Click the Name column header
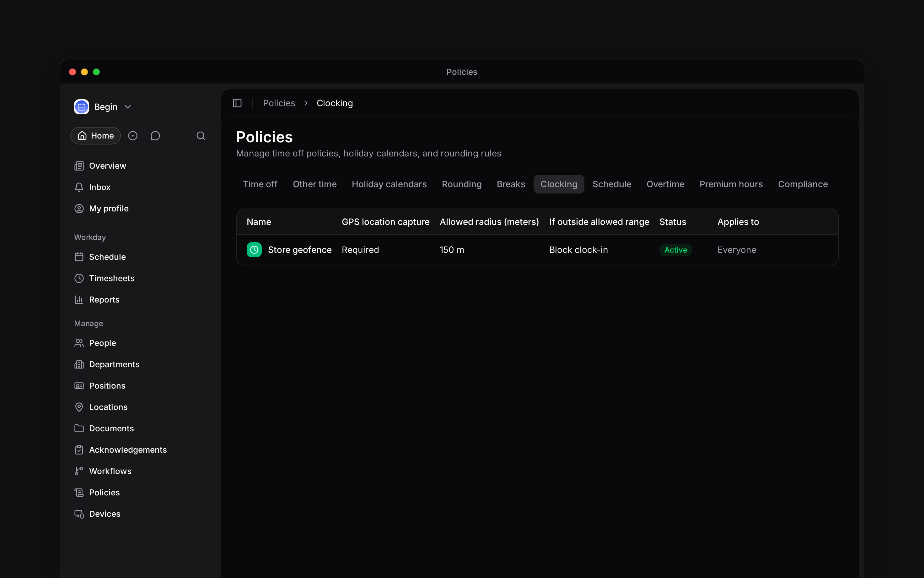The image size is (924, 578). 259,222
